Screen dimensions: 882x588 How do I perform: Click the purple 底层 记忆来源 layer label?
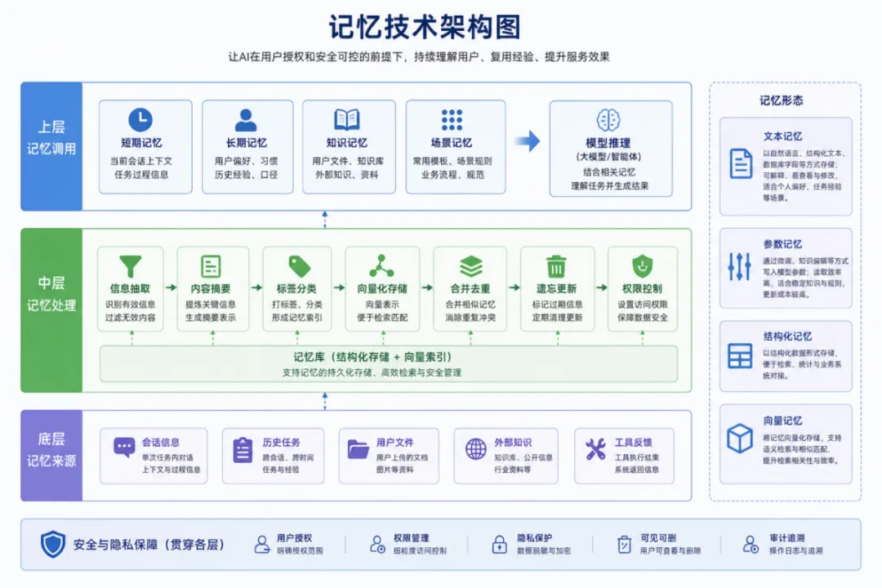(51, 455)
